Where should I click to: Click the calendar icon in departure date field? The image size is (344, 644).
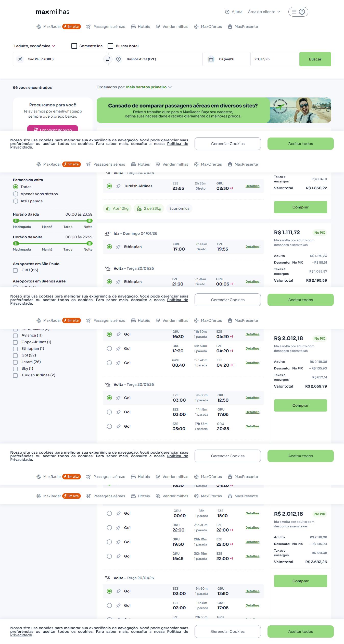coord(211,59)
